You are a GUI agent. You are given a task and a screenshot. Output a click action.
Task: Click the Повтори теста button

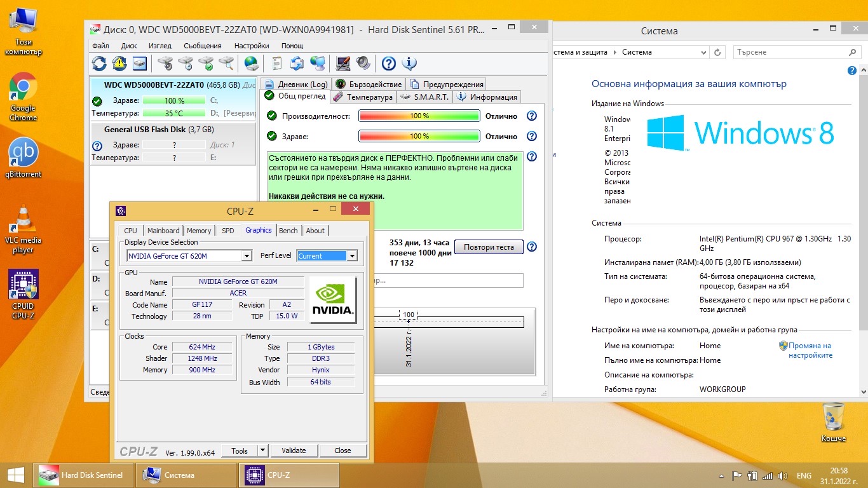coord(489,247)
